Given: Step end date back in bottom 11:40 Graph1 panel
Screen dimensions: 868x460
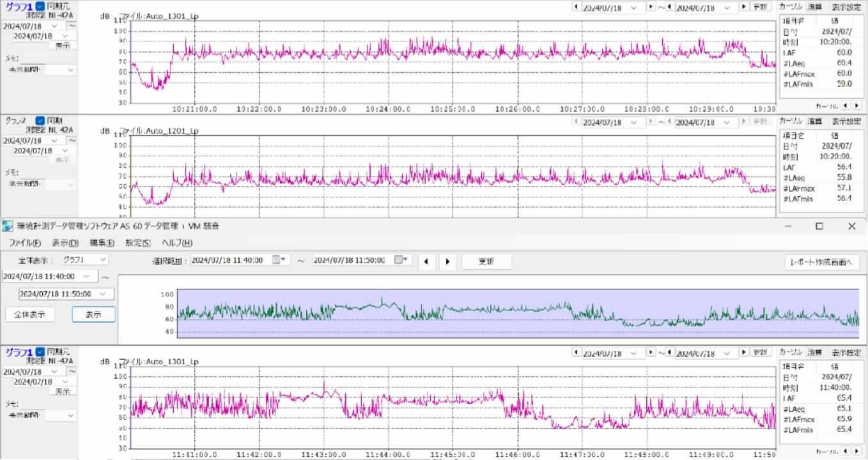Looking at the screenshot, I should pos(669,353).
